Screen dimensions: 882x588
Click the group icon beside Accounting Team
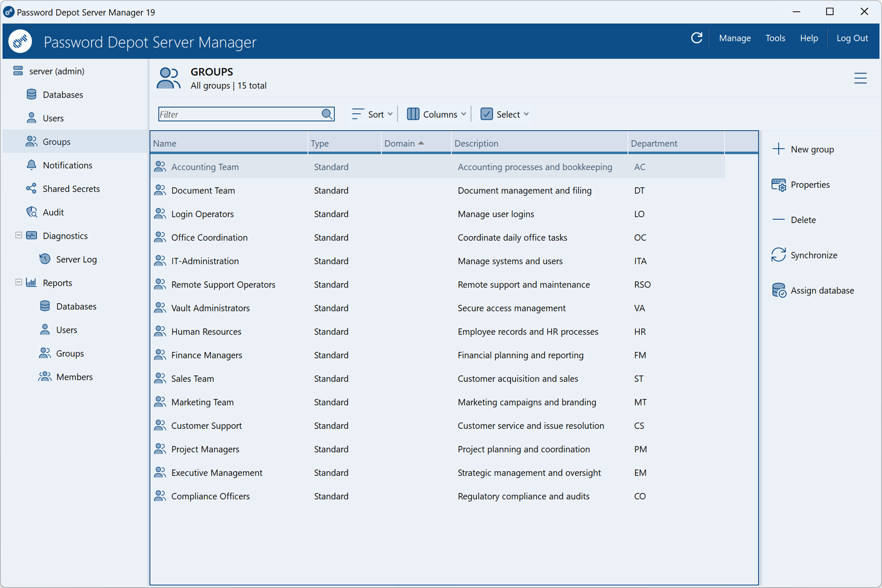(160, 166)
